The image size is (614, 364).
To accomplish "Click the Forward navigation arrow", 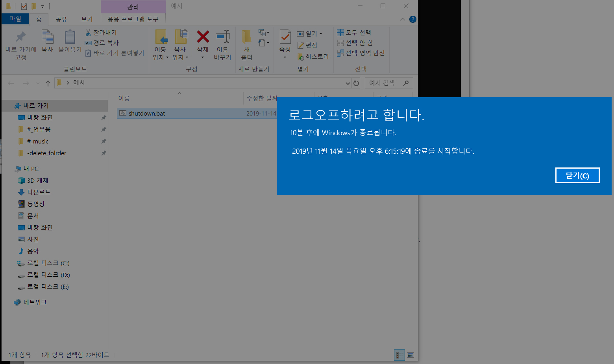I will 26,83.
